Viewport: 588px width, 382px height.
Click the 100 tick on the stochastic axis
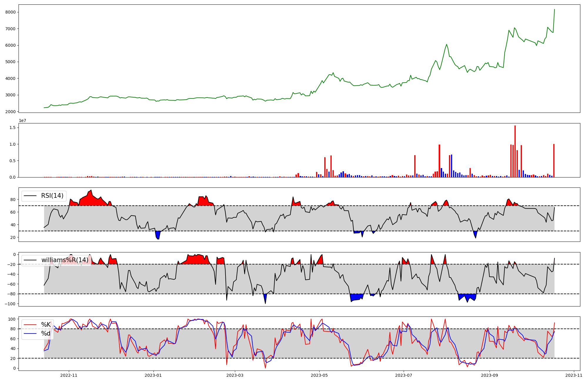pos(12,319)
